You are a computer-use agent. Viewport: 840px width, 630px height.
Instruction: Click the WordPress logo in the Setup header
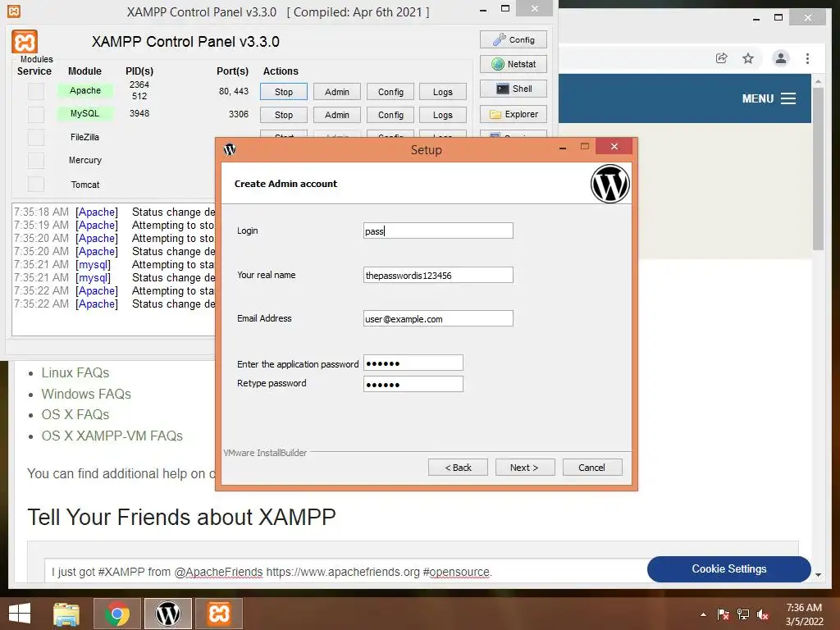tap(609, 184)
